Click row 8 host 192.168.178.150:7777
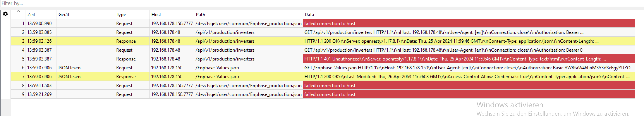This screenshot has width=644, height=116. (x=172, y=86)
